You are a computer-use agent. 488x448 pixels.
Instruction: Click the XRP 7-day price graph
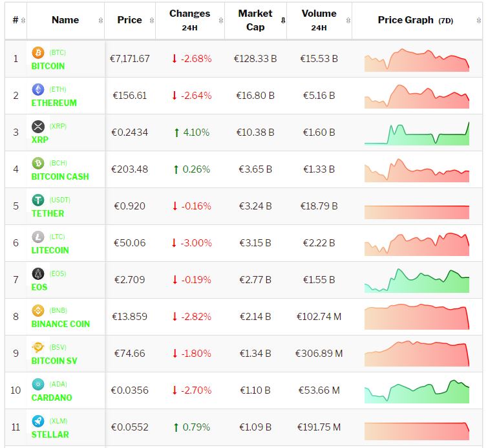416,133
